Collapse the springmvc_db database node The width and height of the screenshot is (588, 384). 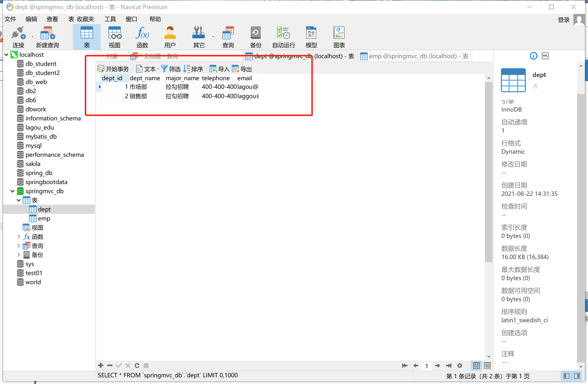(x=12, y=191)
